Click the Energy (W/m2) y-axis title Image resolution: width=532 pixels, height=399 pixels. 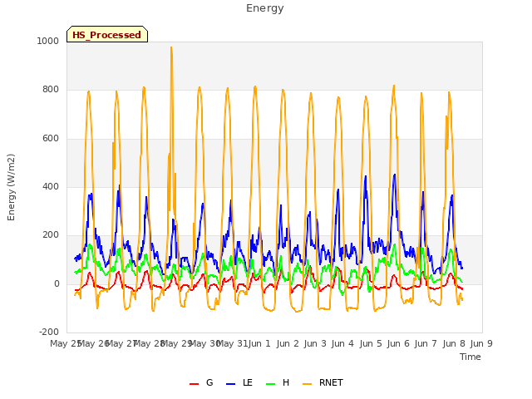(x=11, y=187)
